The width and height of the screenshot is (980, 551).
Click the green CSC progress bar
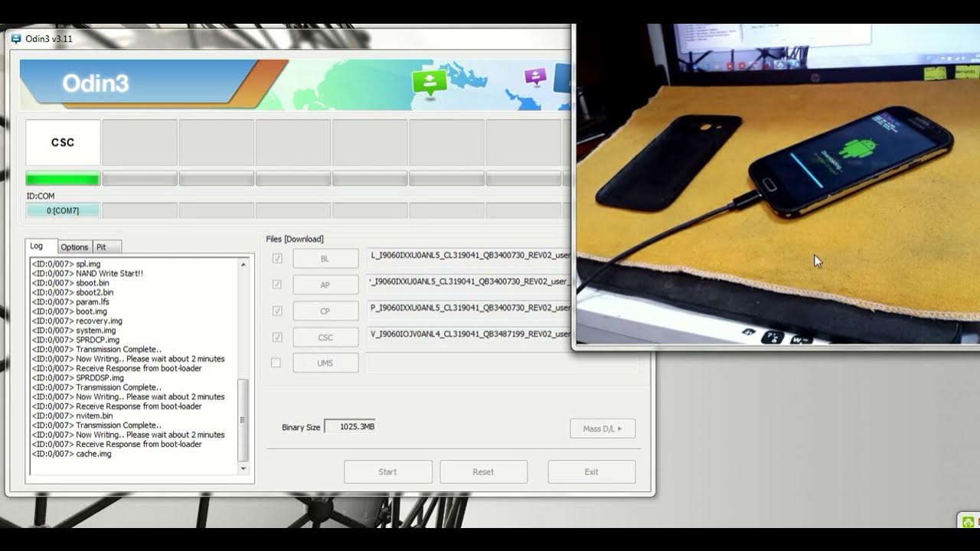tap(63, 178)
